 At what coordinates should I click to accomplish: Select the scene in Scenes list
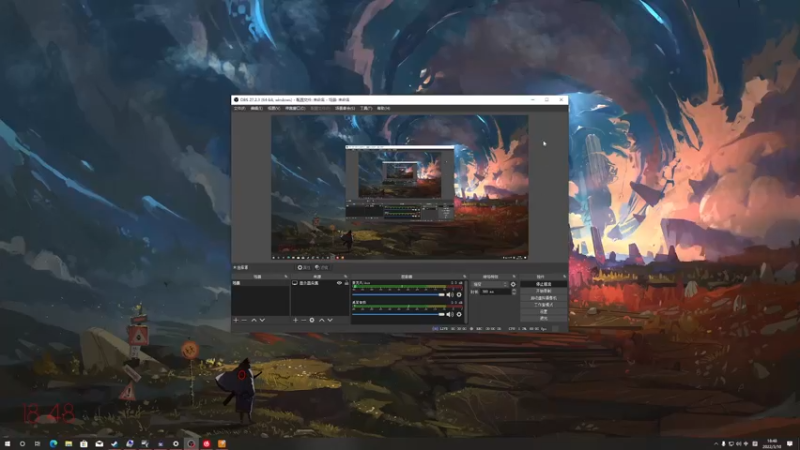coord(260,283)
